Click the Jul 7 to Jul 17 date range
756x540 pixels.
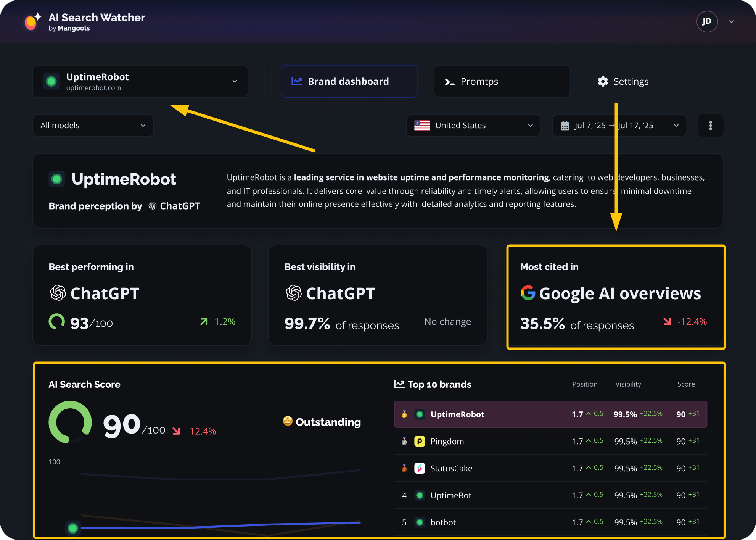coord(614,125)
